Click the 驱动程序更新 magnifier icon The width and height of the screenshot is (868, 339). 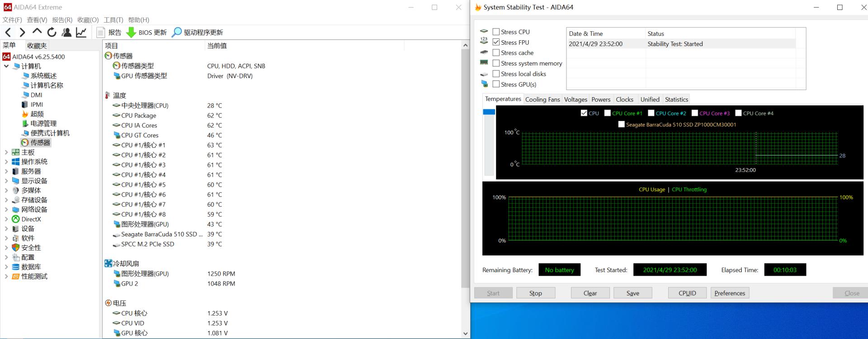pyautogui.click(x=177, y=32)
